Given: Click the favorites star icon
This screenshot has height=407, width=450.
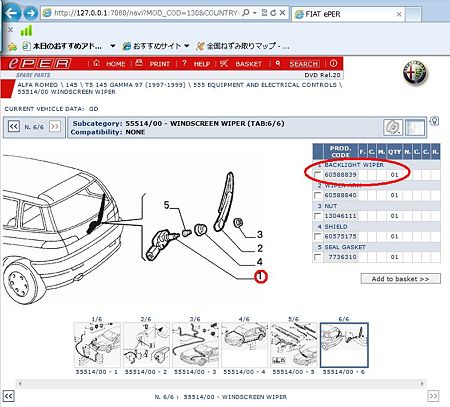Looking at the screenshot, I should (12, 46).
